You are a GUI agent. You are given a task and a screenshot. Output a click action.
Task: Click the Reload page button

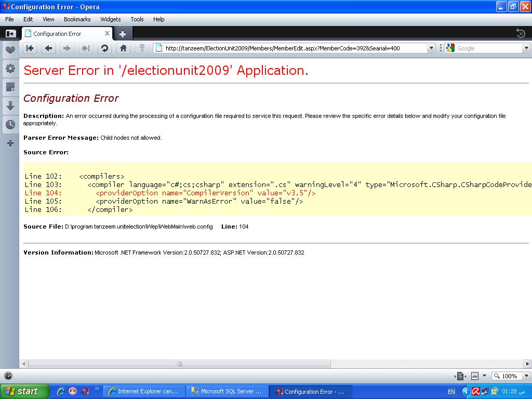click(x=104, y=48)
